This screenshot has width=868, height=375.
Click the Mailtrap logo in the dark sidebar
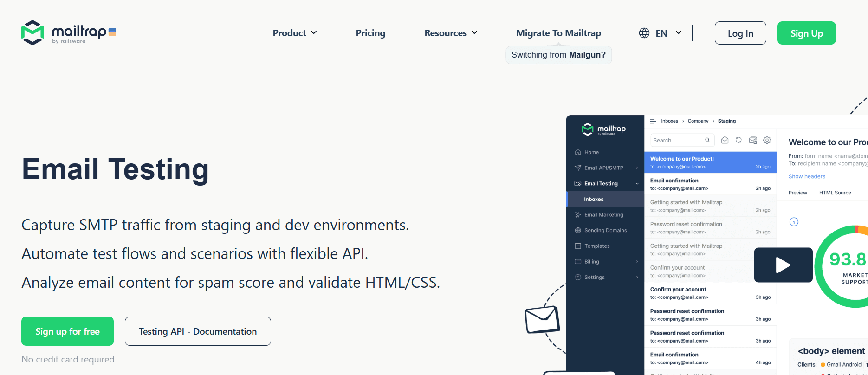[604, 129]
